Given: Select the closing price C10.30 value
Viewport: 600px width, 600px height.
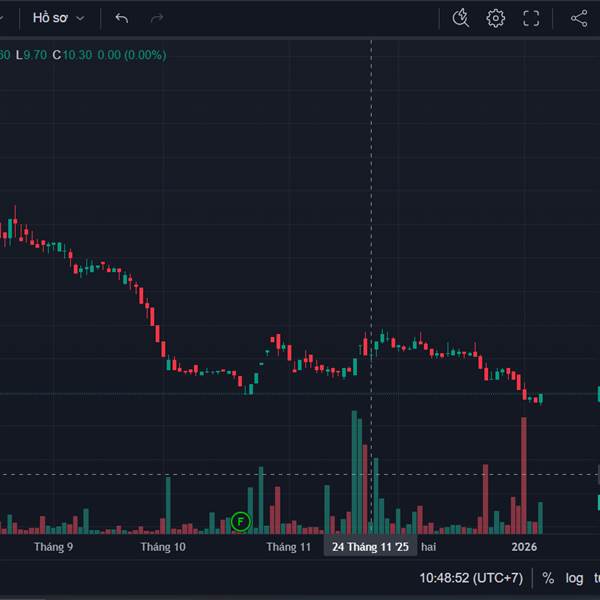Looking at the screenshot, I should tap(72, 55).
